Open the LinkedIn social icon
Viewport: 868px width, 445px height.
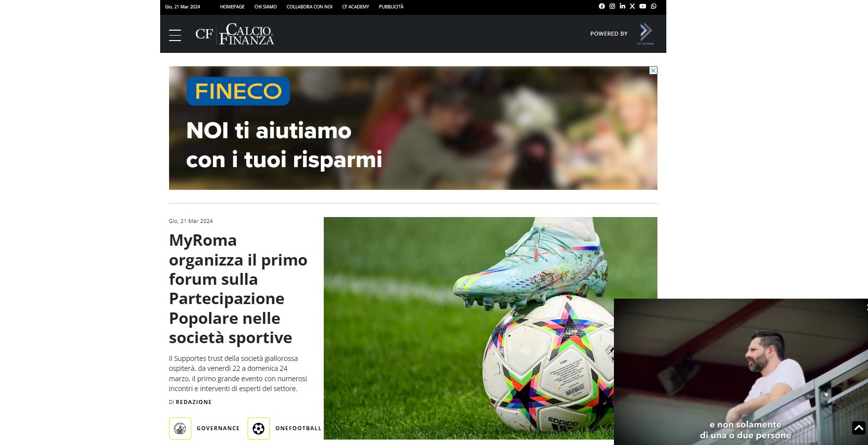[x=622, y=6]
